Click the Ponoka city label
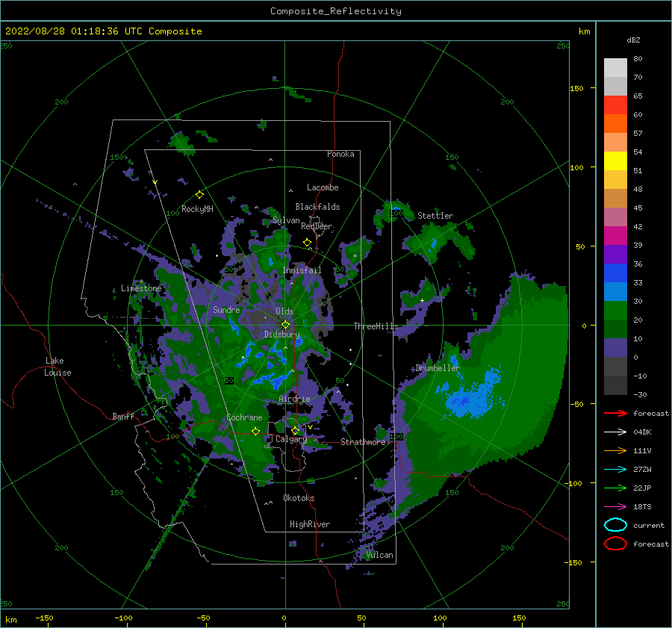This screenshot has width=672, height=628. pos(340,154)
